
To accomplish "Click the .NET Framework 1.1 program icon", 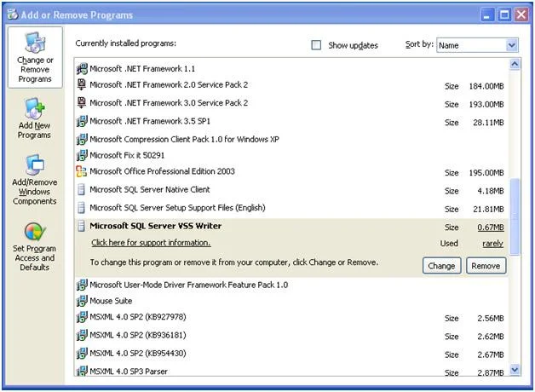I will point(82,68).
